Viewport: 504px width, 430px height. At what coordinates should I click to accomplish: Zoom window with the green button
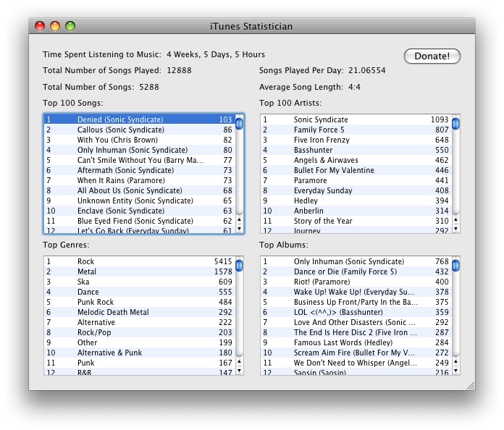tap(70, 26)
